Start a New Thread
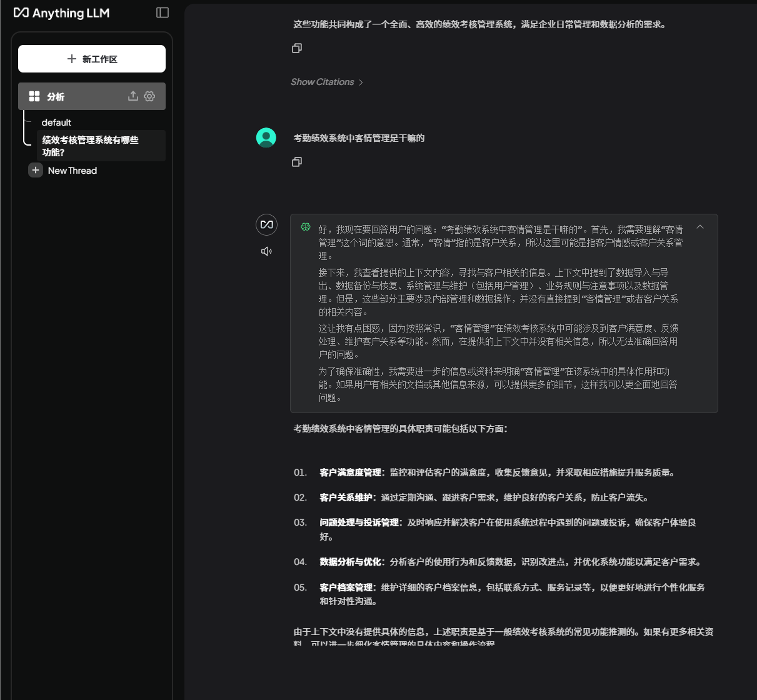 coord(73,171)
